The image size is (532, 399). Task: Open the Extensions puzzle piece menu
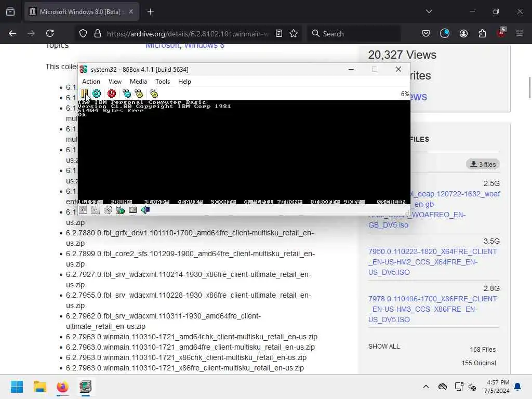[x=482, y=34]
